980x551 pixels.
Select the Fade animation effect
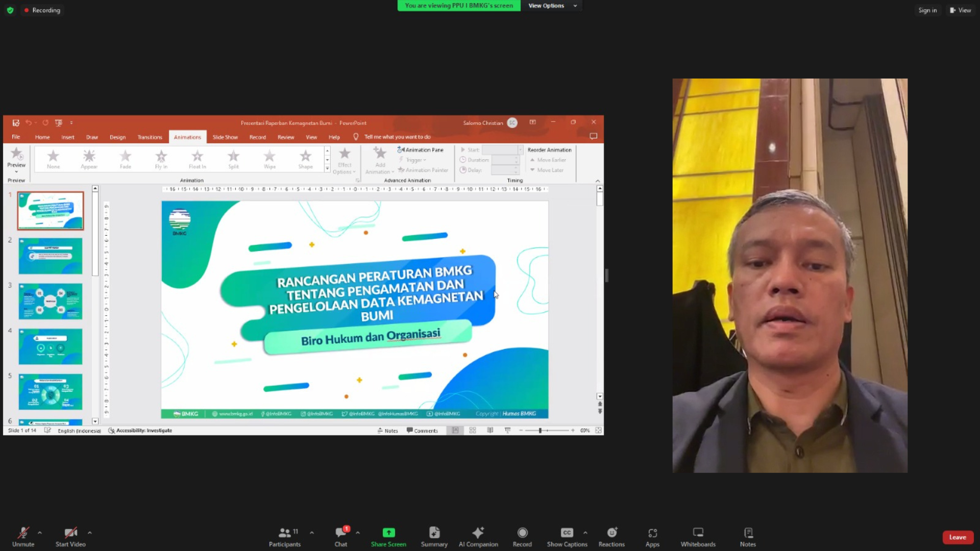pyautogui.click(x=126, y=159)
